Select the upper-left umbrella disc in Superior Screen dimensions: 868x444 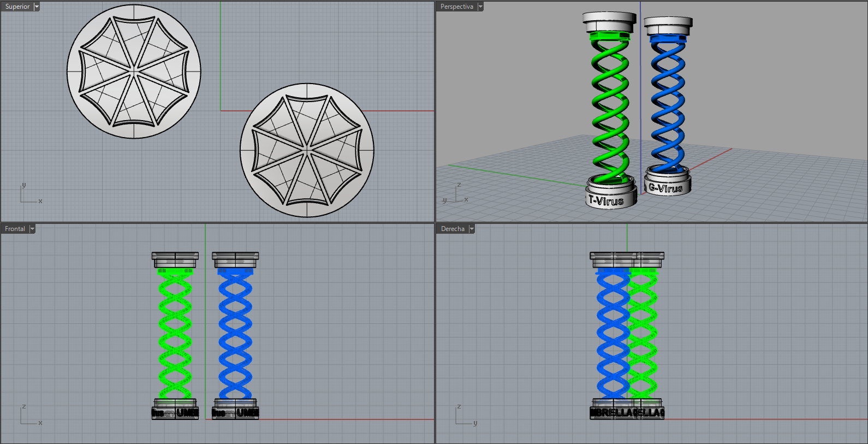coord(134,72)
